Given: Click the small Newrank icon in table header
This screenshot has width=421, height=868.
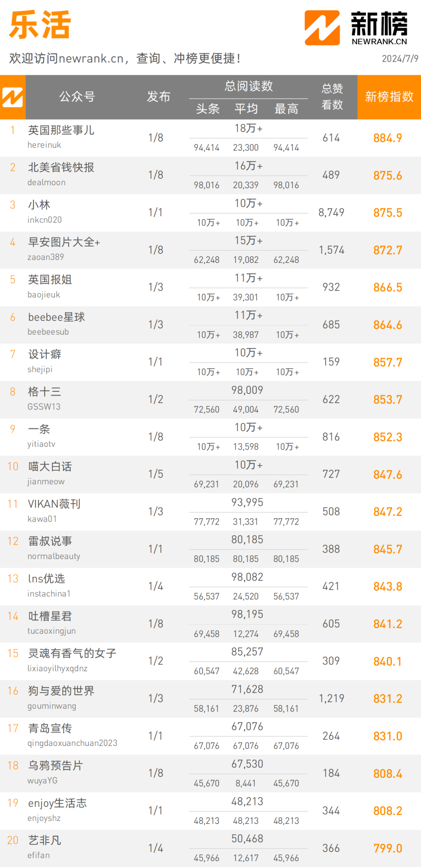Looking at the screenshot, I should click(12, 97).
